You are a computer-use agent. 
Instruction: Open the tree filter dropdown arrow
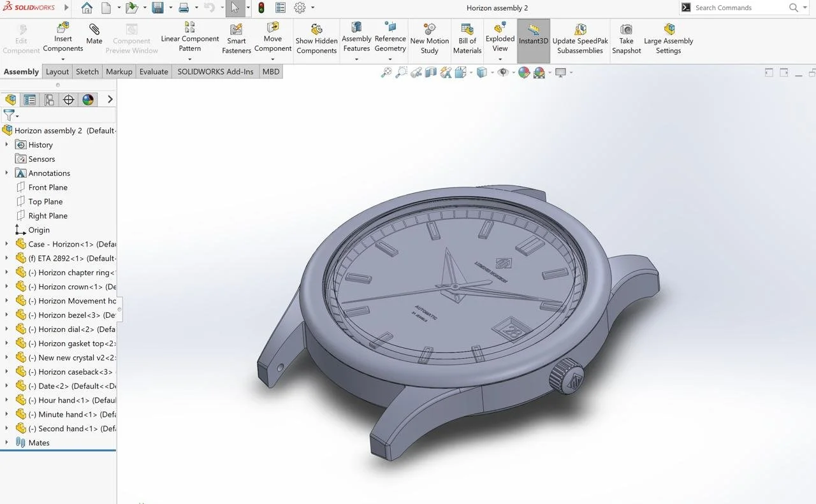click(18, 117)
